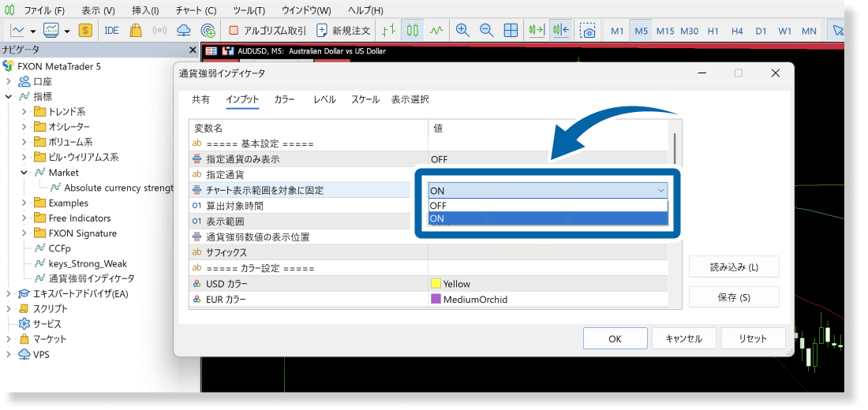Click the 読み込み (L) button
Screen dimensions: 868x410
tap(734, 267)
